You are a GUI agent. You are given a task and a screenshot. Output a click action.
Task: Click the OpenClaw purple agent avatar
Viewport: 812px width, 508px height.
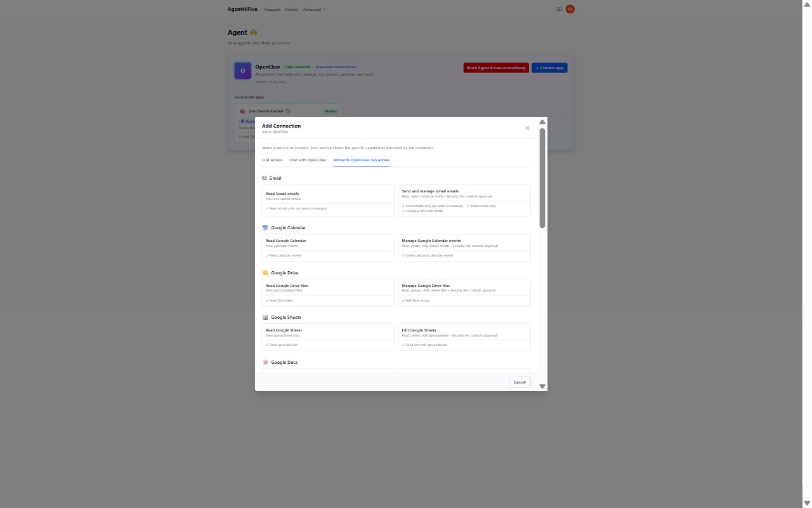[242, 70]
